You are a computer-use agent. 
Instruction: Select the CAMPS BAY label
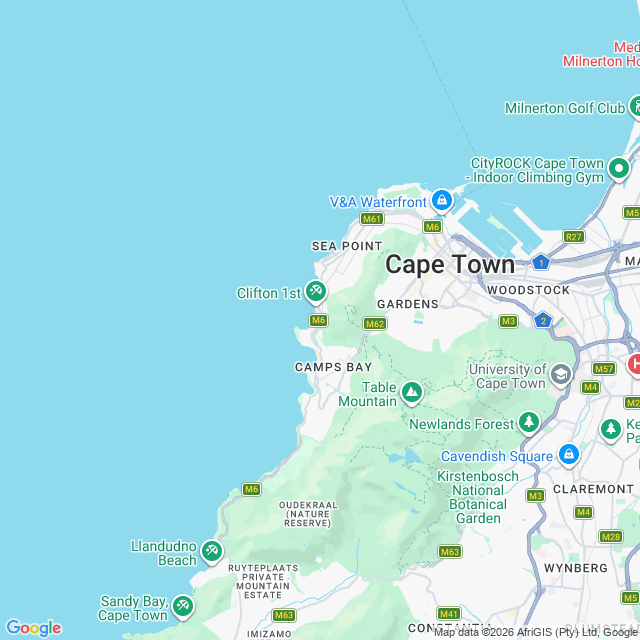tap(333, 367)
